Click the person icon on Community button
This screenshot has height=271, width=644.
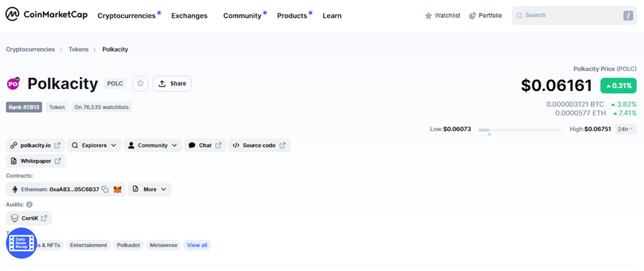[x=131, y=145]
